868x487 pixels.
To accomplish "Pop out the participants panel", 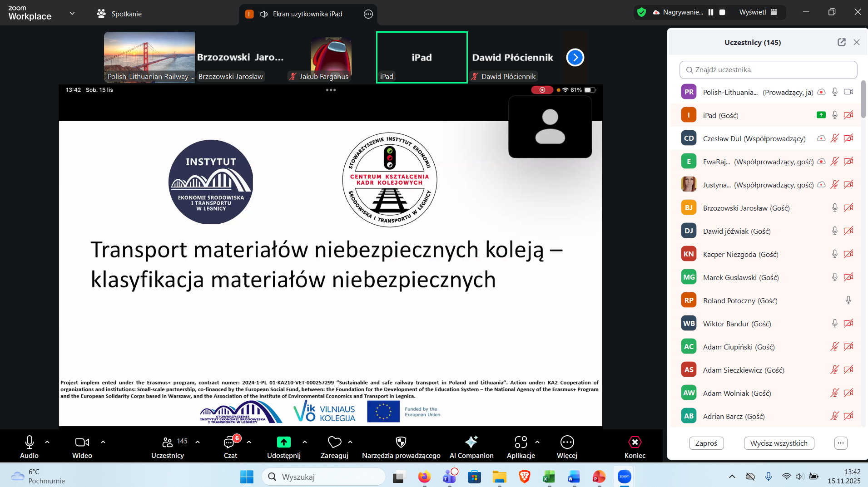I will (x=841, y=42).
